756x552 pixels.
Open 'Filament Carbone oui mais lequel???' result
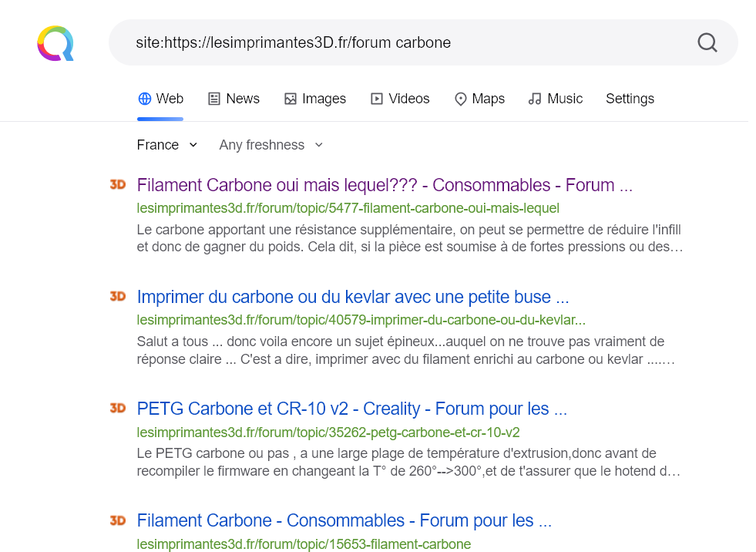(x=384, y=185)
